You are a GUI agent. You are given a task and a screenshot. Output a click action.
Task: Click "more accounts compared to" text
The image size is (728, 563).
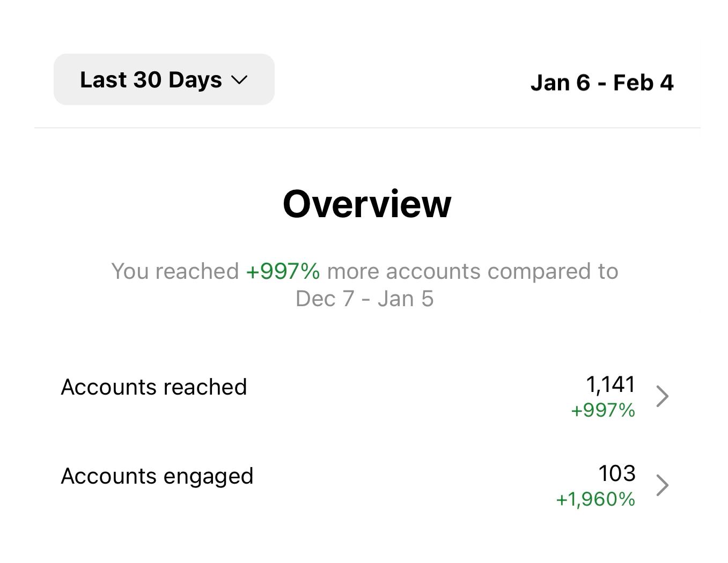tap(472, 271)
